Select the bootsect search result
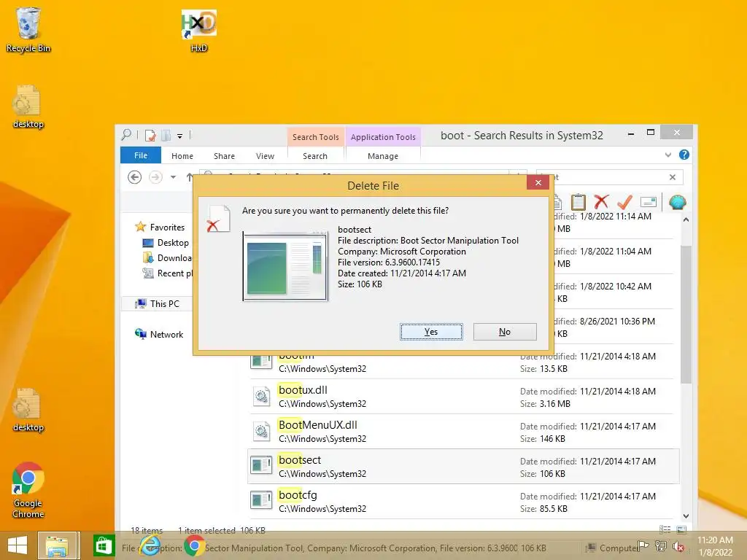The width and height of the screenshot is (747, 560). coord(463,467)
